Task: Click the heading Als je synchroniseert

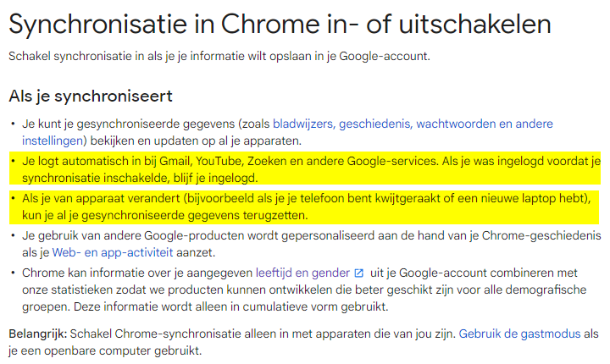Action: coord(91,96)
